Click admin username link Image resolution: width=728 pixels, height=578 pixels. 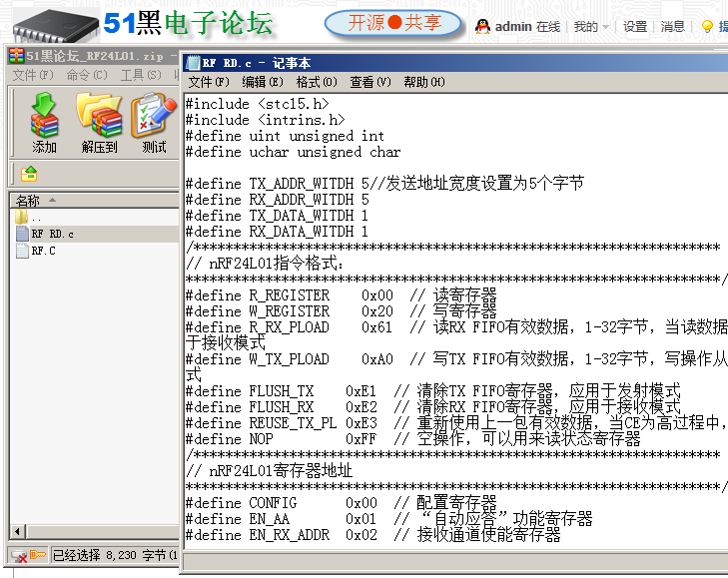[x=513, y=27]
